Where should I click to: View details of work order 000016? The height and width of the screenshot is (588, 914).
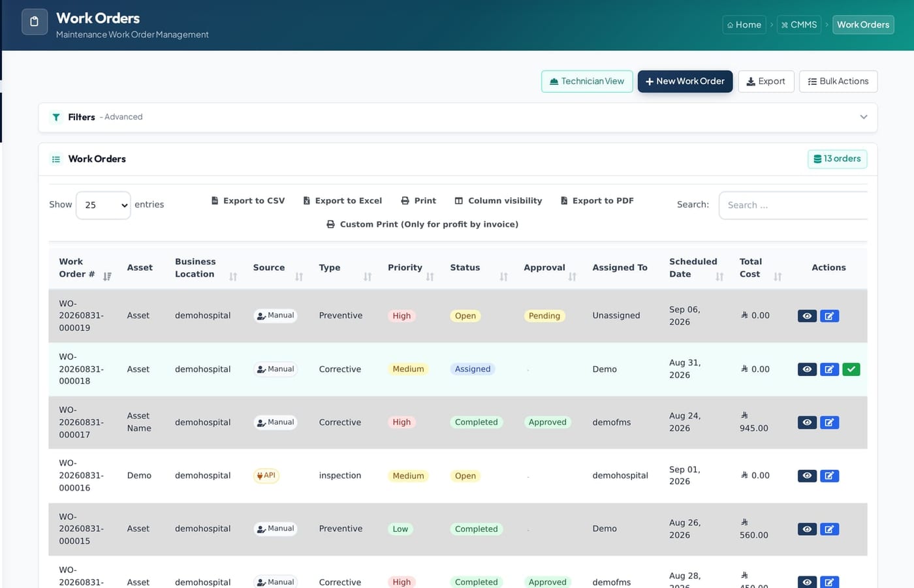pos(807,476)
